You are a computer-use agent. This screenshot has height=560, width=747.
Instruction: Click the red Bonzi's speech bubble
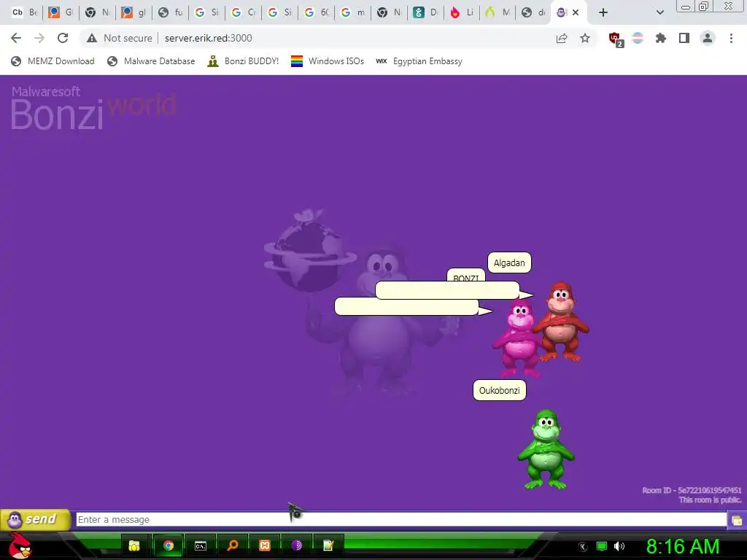tap(448, 290)
